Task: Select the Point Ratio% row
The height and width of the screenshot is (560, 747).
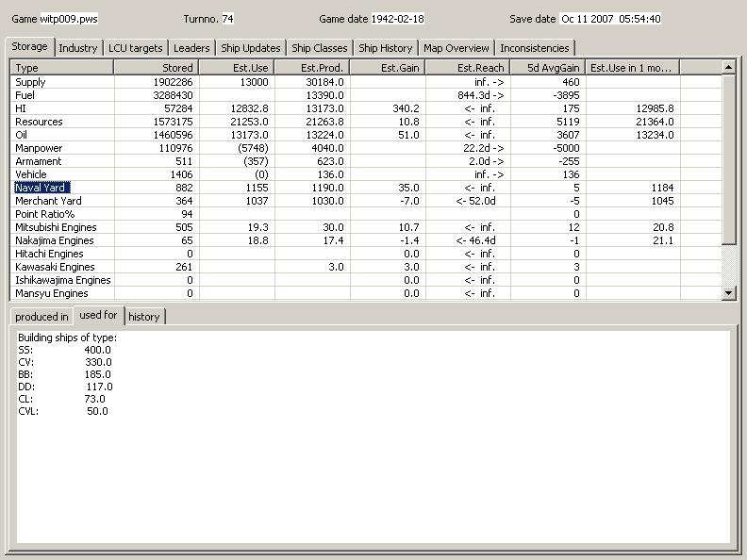Action: (366, 214)
